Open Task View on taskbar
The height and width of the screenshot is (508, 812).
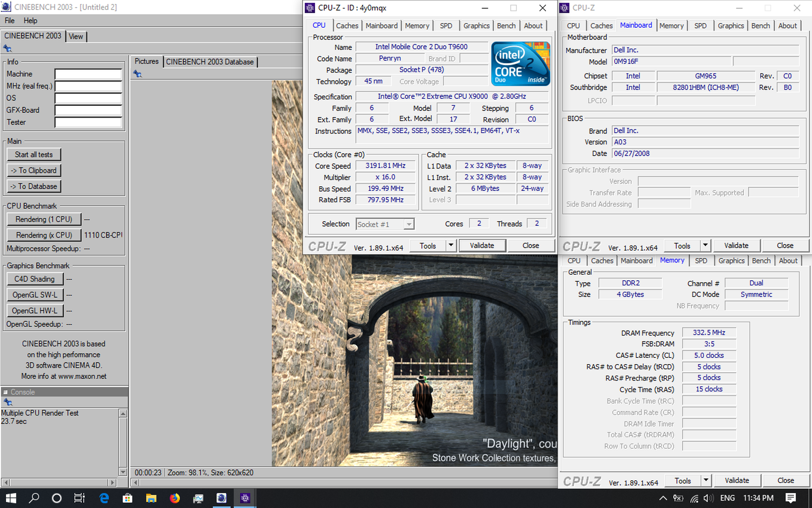(79, 498)
